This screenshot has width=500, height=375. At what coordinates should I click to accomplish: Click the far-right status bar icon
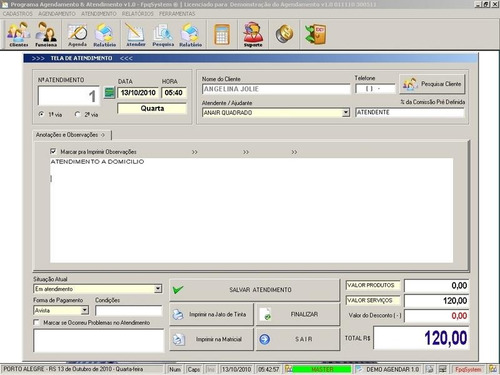point(493,369)
